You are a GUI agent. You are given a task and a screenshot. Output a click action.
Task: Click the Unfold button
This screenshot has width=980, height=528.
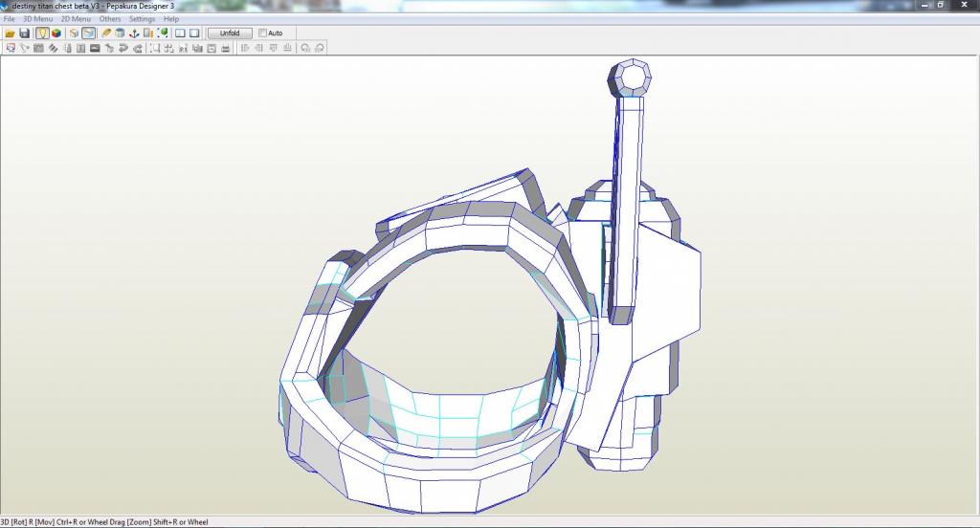pyautogui.click(x=230, y=33)
